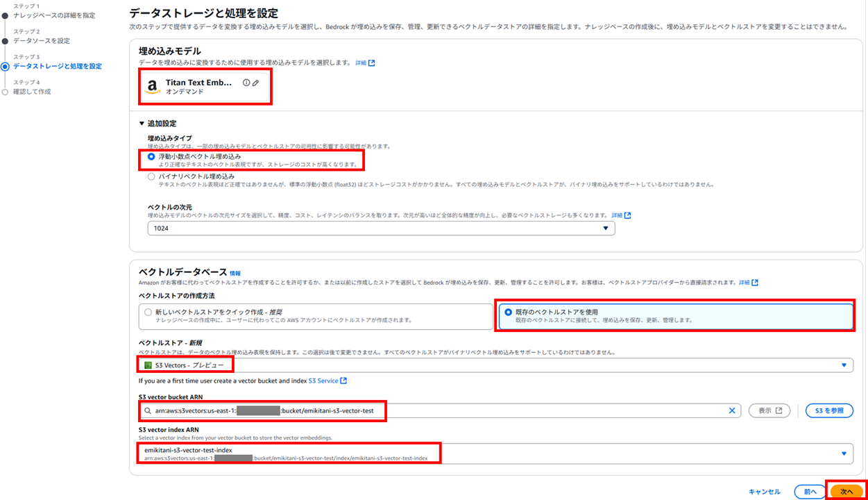Click the 表示 button
Screen dimensions: 868x500
coord(769,410)
